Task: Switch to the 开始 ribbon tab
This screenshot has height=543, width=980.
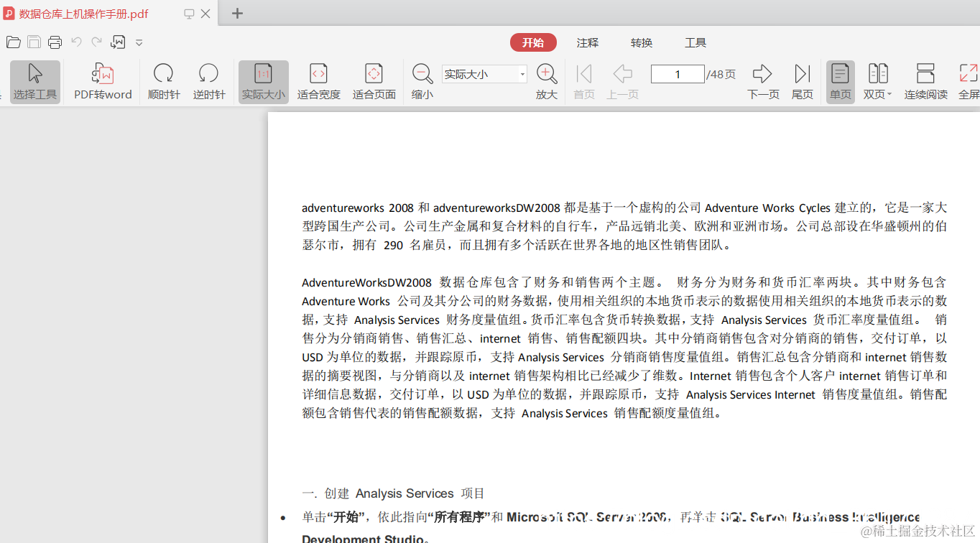Action: (x=533, y=43)
